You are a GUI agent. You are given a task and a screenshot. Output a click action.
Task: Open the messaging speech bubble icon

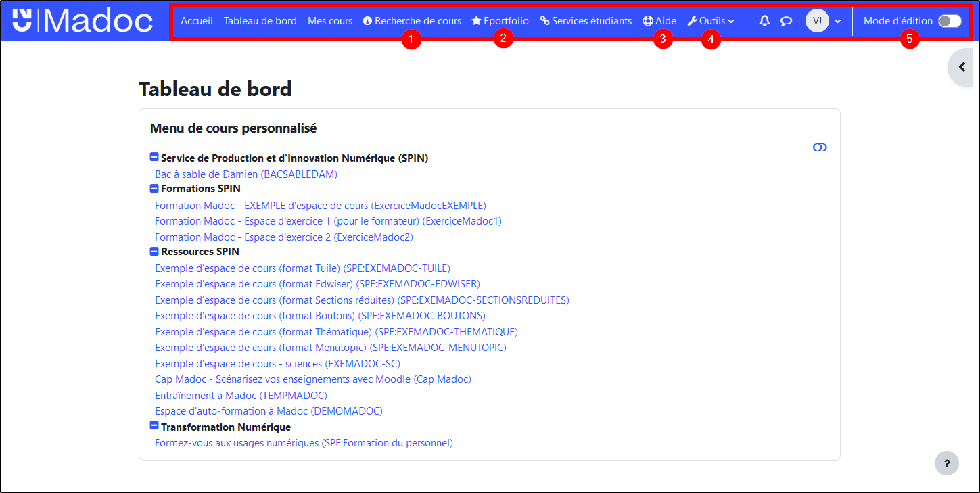pyautogui.click(x=786, y=21)
